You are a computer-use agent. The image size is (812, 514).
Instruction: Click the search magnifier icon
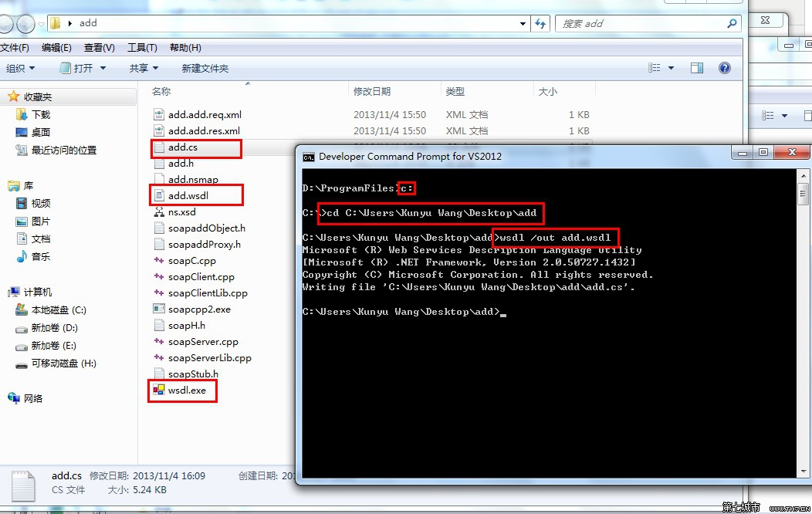pyautogui.click(x=732, y=23)
